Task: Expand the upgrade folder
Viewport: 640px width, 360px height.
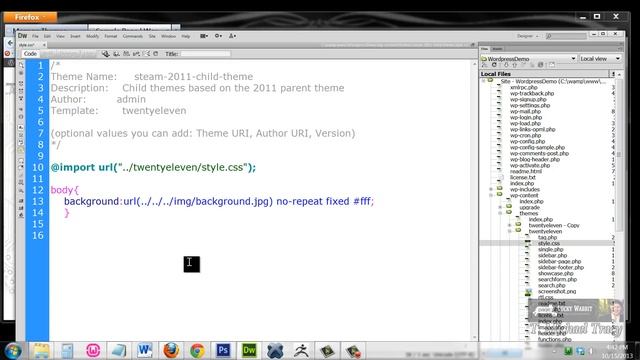Action: [500, 207]
